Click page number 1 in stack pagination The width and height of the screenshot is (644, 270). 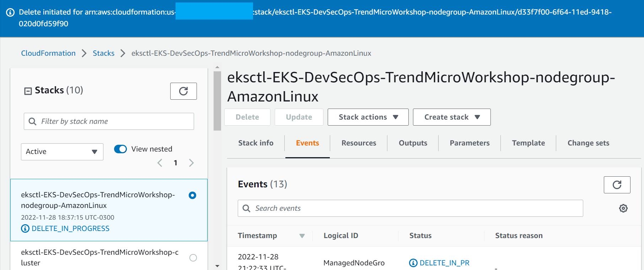click(176, 163)
